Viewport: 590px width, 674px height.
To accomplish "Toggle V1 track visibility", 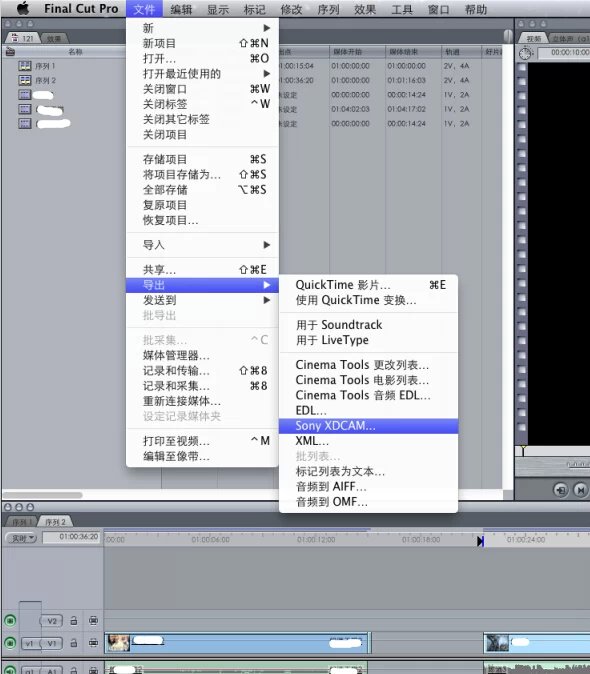I will [x=10, y=643].
